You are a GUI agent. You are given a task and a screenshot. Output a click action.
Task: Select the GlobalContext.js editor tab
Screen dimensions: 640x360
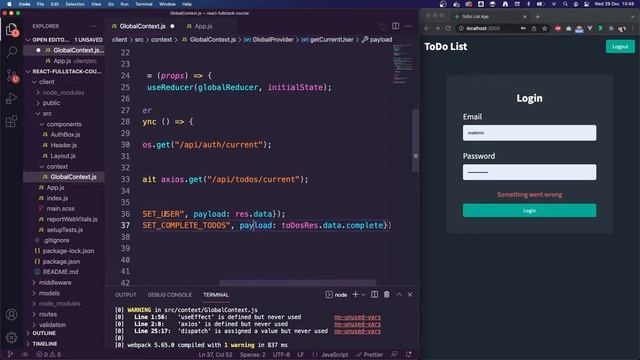(x=143, y=26)
